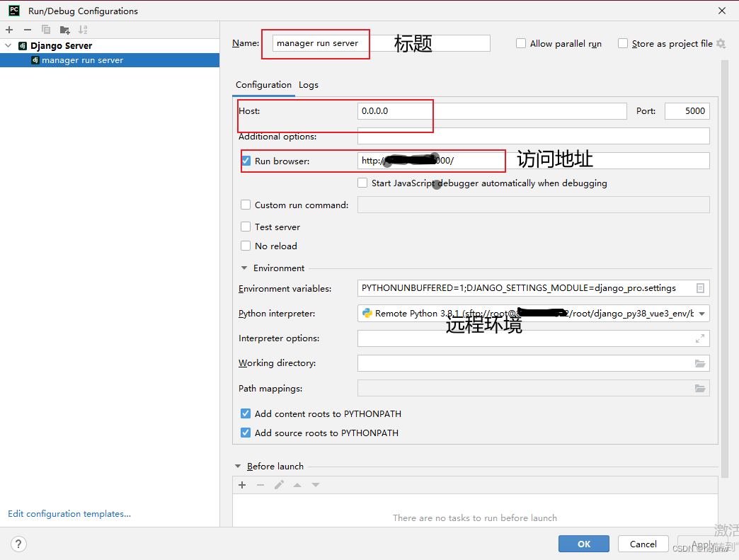739x560 pixels.
Task: Open the help question mark button
Action: (18, 544)
